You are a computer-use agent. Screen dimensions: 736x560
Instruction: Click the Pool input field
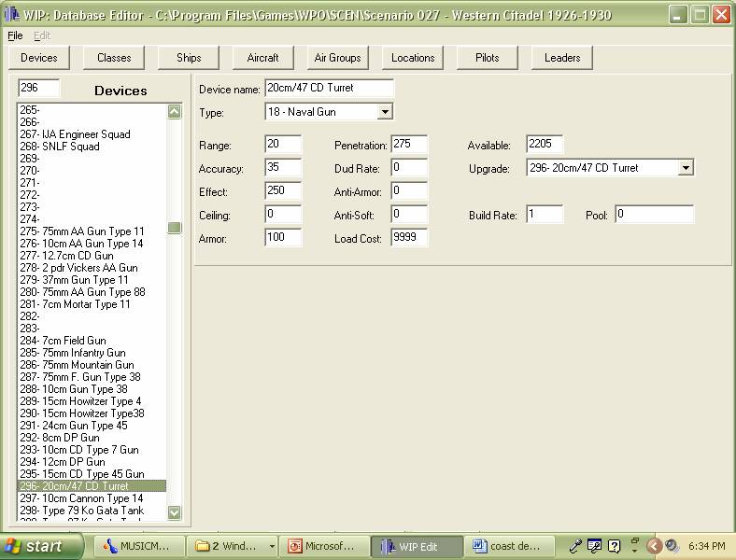click(x=655, y=215)
